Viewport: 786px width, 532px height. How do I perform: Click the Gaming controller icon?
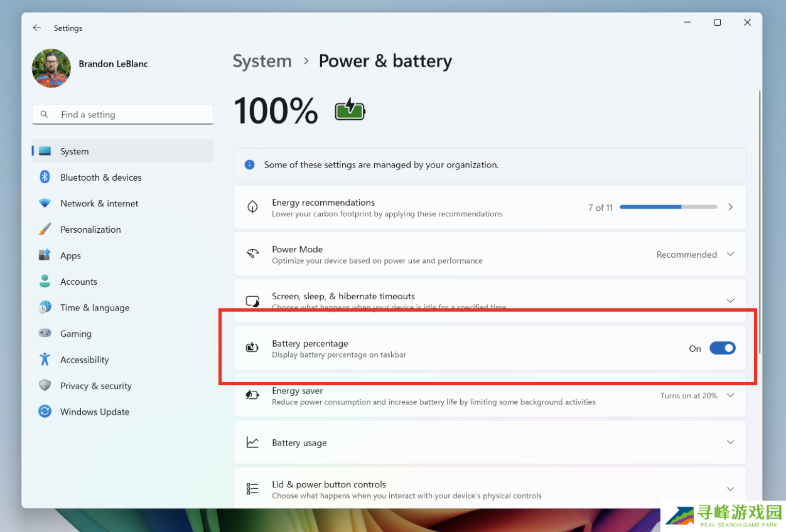[45, 334]
